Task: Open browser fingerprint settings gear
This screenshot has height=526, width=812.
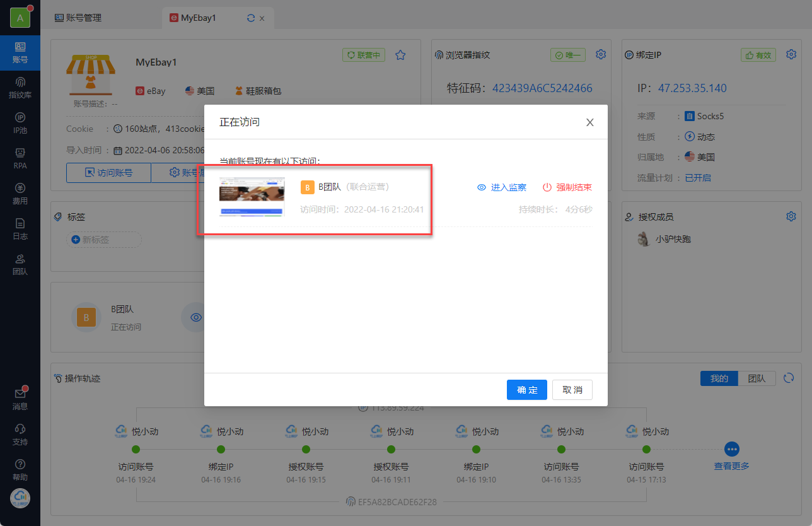Action: pyautogui.click(x=601, y=55)
